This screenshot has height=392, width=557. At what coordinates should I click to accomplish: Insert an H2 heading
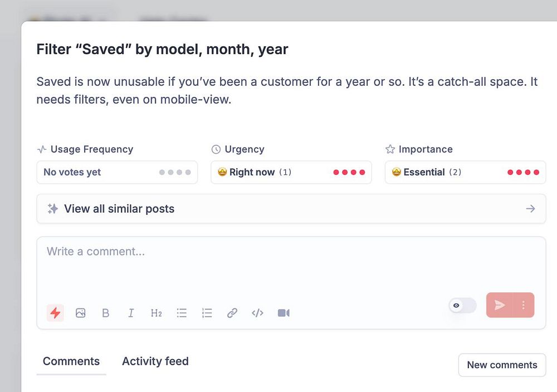pos(157,313)
